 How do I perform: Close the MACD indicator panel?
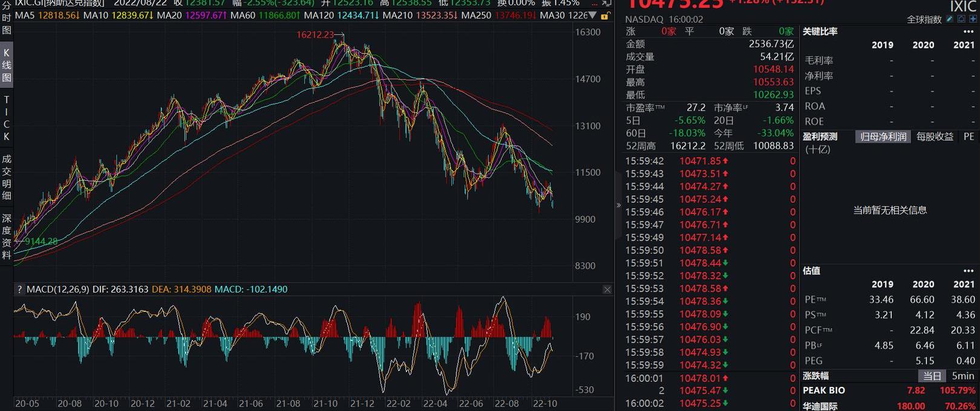click(x=607, y=290)
